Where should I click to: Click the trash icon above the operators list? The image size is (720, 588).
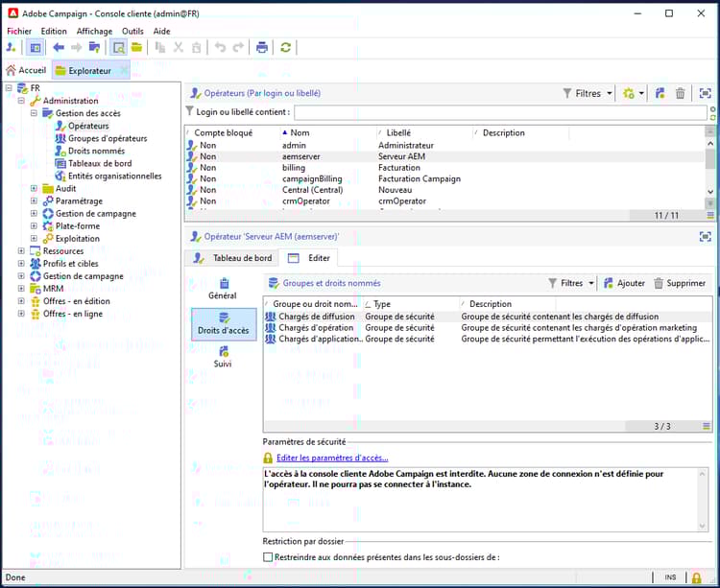[x=681, y=93]
